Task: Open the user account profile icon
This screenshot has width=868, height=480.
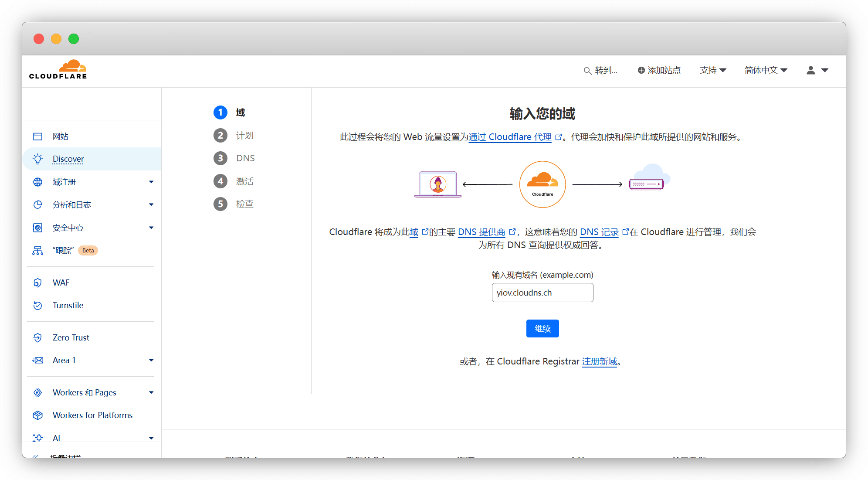Action: [810, 70]
